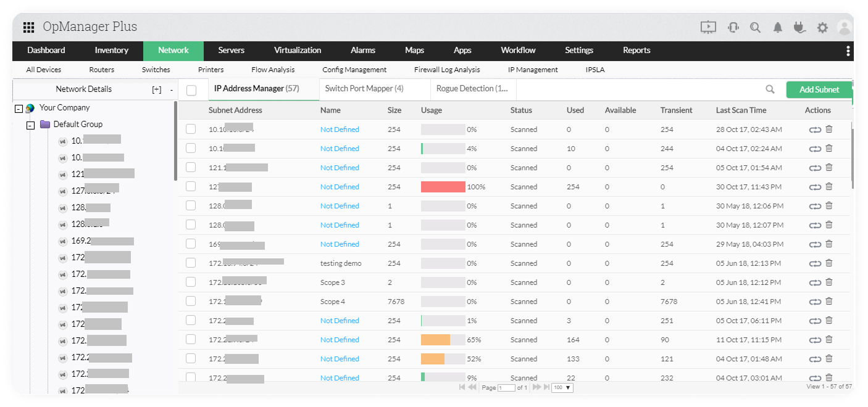868x407 pixels.
Task: Click the header search magnifier icon
Action: coord(755,27)
